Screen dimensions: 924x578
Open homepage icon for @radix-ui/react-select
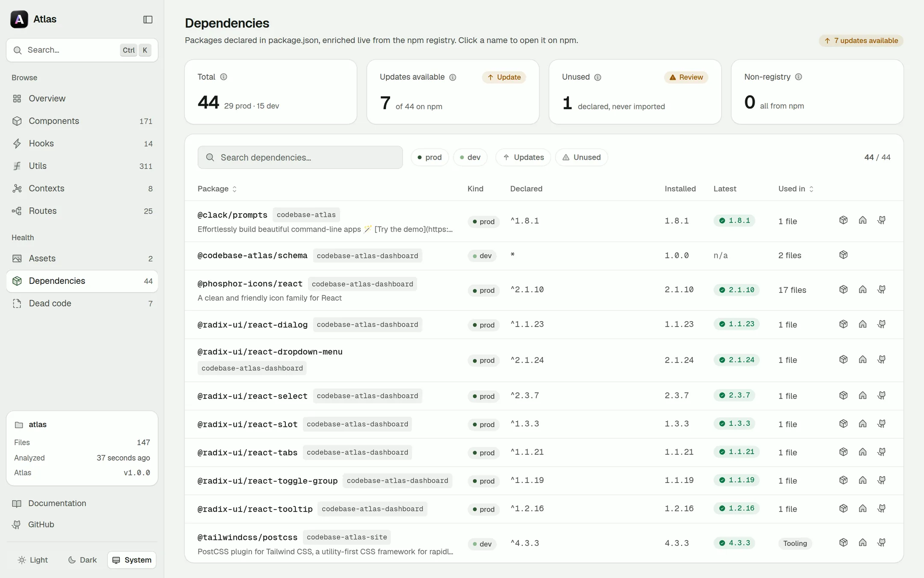(862, 396)
